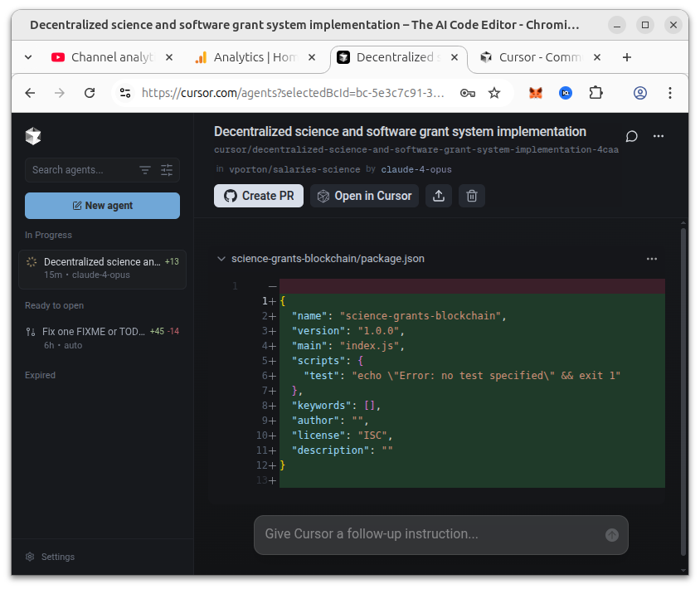This screenshot has height=589, width=700.
Task: Open browser Extensions puzzle icon
Action: 595,93
